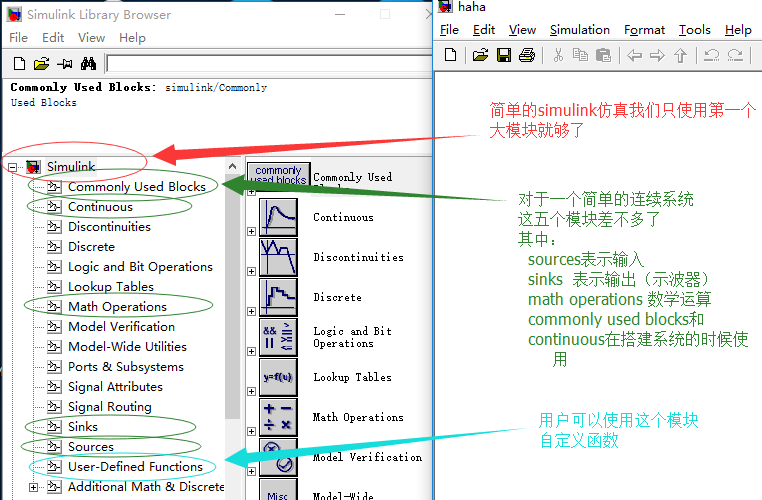Click Undo icon in haha toolbar
Viewport: 762px width, 500px height.
coord(711,55)
